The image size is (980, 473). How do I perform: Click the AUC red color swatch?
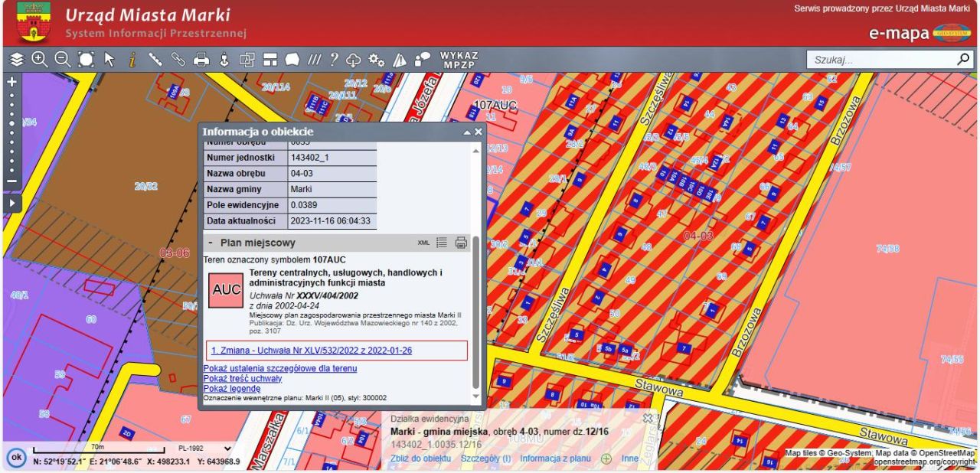click(x=226, y=291)
